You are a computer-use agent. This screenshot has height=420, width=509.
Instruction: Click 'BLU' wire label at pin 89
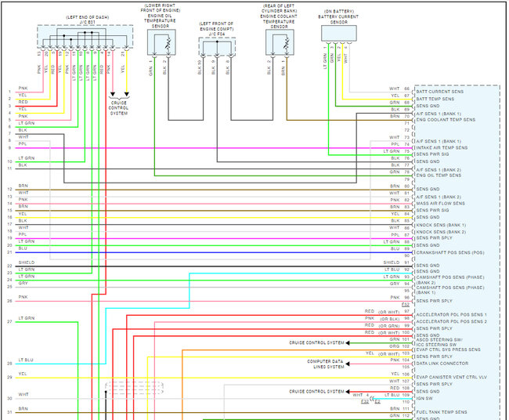coord(395,249)
